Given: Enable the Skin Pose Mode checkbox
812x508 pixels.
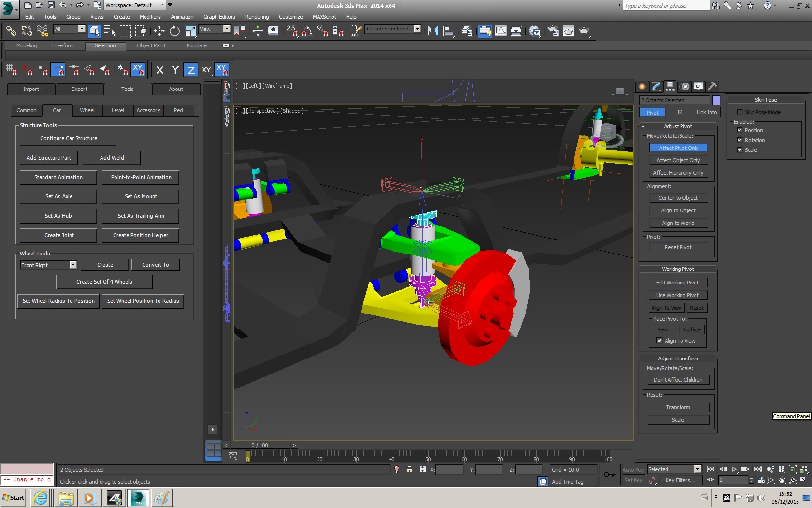Looking at the screenshot, I should 739,112.
